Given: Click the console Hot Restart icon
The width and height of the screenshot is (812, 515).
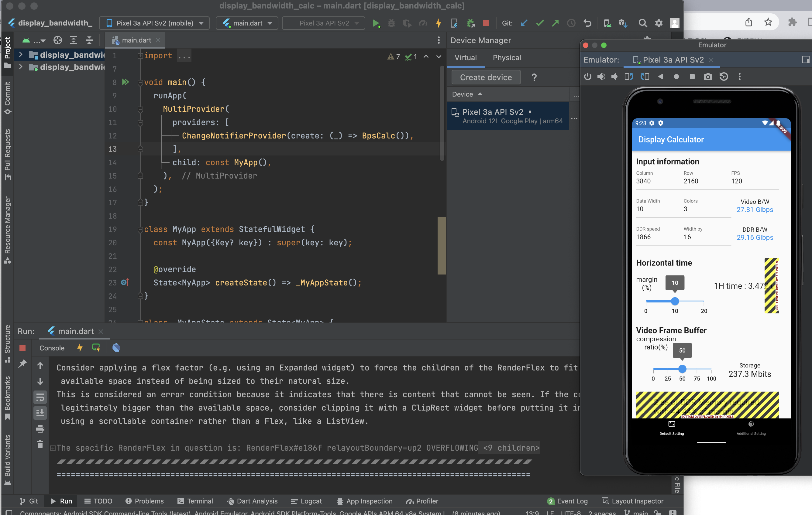Looking at the screenshot, I should 96,348.
